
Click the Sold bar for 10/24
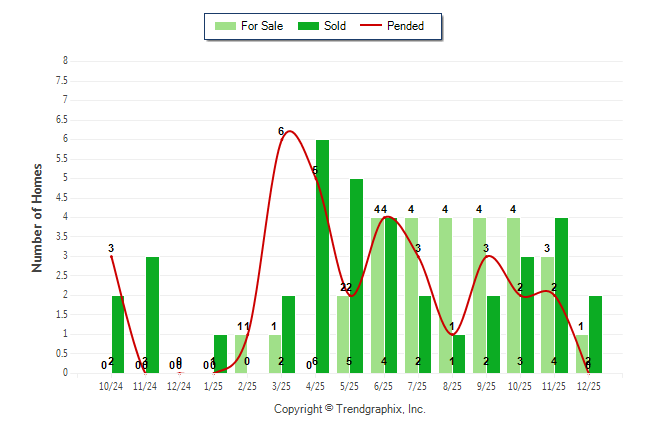118,334
